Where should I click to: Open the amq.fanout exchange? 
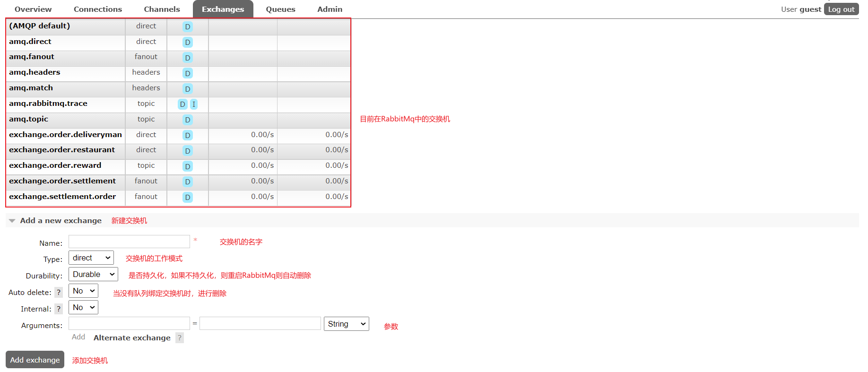click(32, 57)
